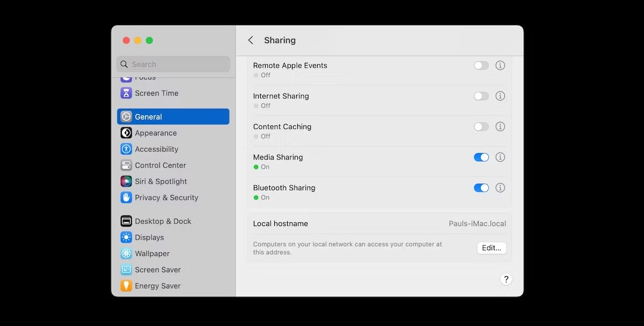Click the Local hostname label

(281, 223)
